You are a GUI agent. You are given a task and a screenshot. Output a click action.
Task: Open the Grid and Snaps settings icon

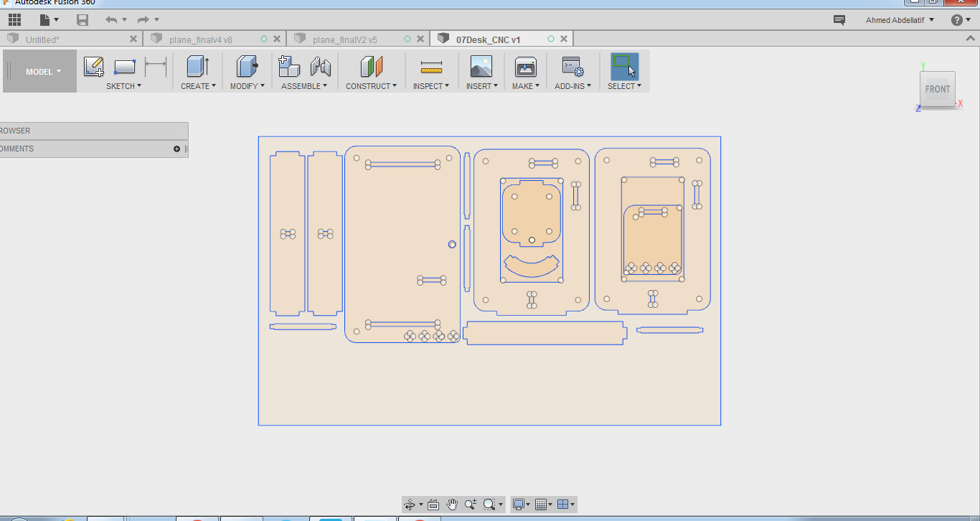coord(542,504)
